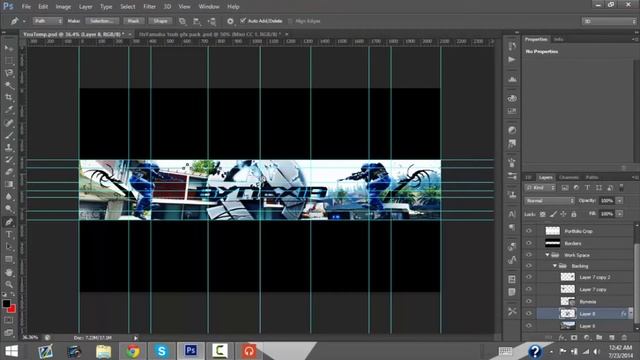Add layer mask icon at Layers bottom

[574, 338]
